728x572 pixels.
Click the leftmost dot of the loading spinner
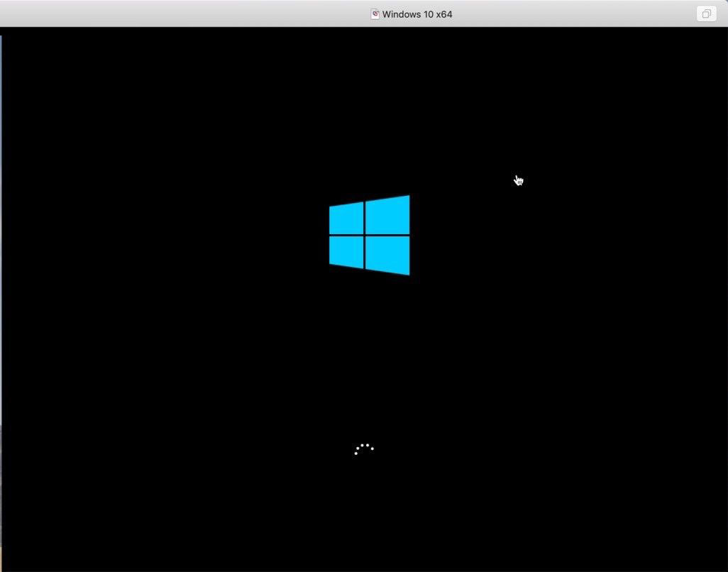coord(355,453)
